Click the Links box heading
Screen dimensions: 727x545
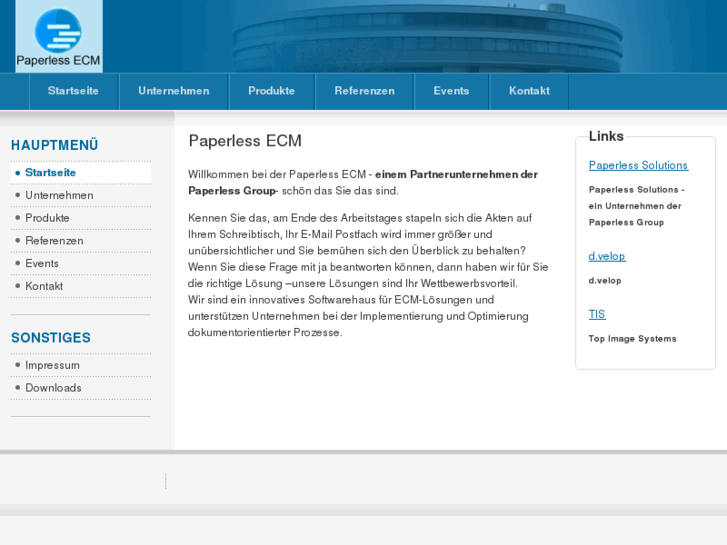click(x=606, y=136)
